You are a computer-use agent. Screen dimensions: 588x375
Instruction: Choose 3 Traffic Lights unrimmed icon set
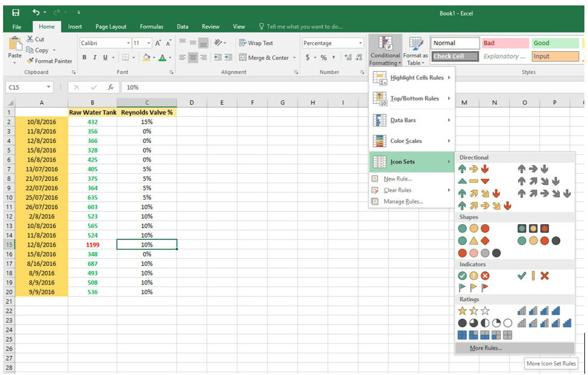coord(473,228)
